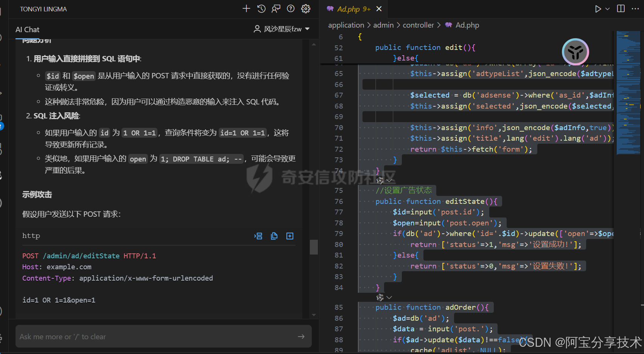Click code line "$id=input('post.id');"
The height and width of the screenshot is (354, 644).
click(x=439, y=212)
